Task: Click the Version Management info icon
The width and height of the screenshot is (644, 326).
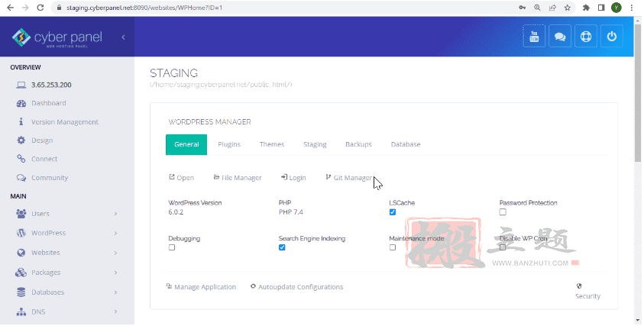Action: click(x=21, y=121)
